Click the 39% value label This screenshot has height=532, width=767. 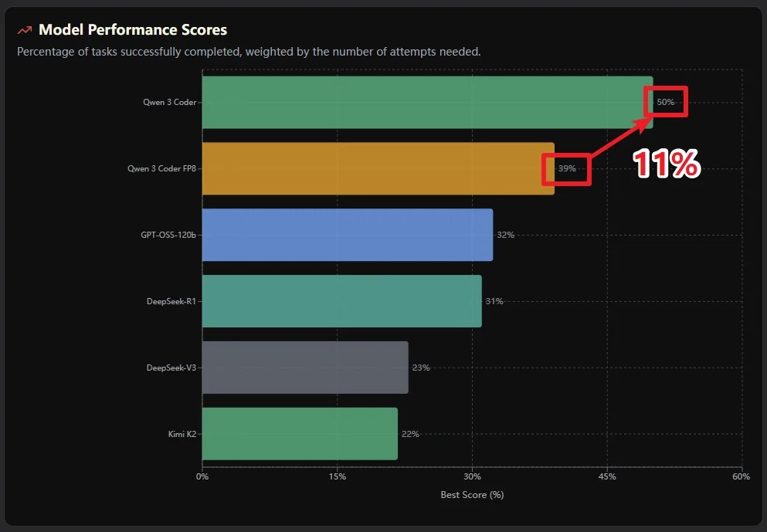click(x=567, y=168)
